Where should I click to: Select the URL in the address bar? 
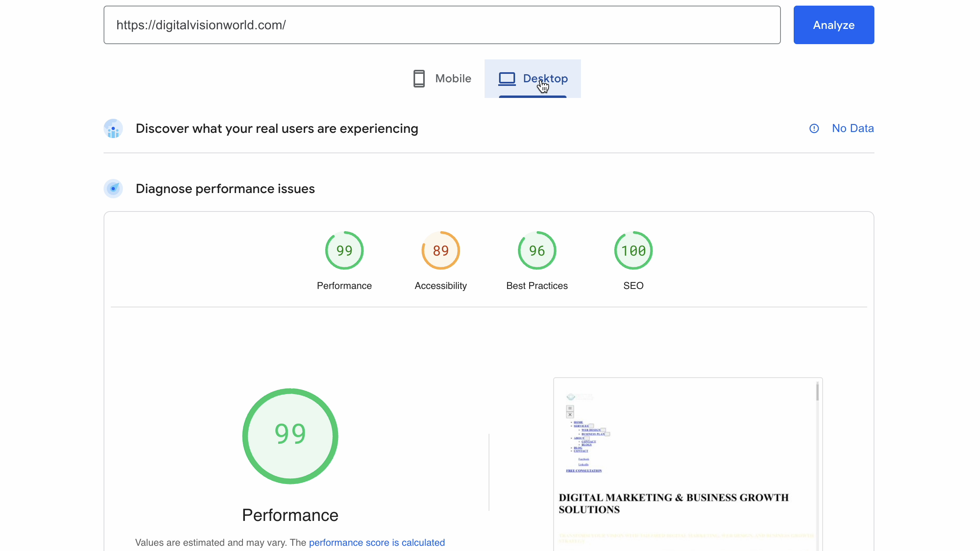(442, 25)
